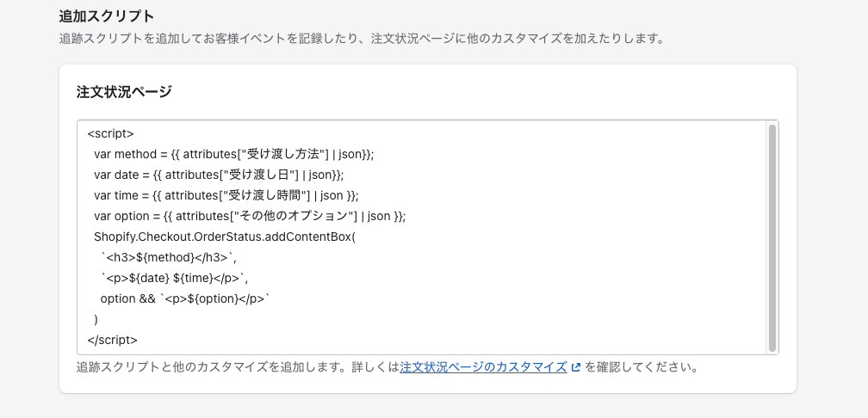868x418 pixels.
Task: Place cursor on the closing parenthesis line
Action: pos(96,319)
